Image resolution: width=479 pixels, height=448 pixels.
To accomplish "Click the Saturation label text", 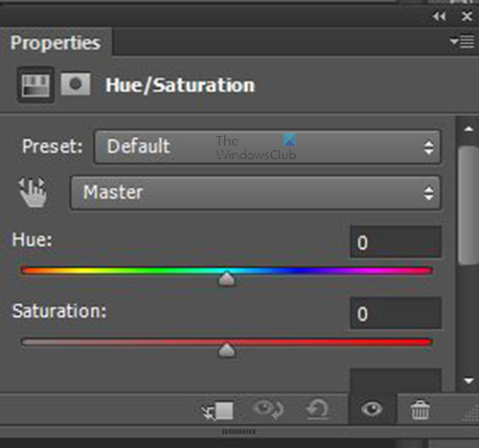I will pyautogui.click(x=59, y=311).
